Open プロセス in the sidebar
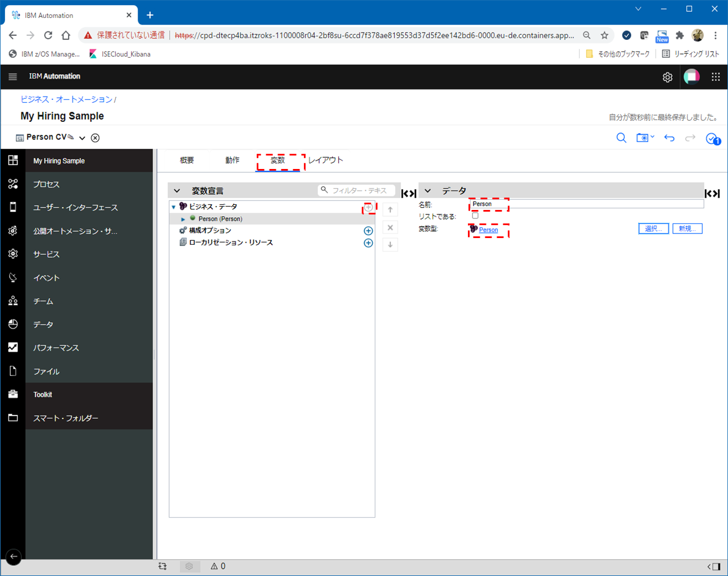 tap(46, 184)
